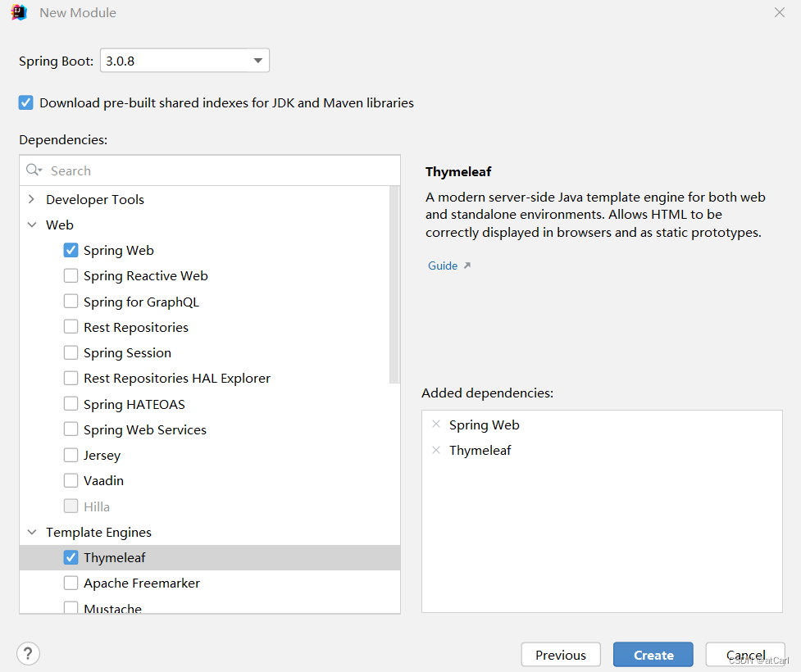This screenshot has width=801, height=672.
Task: Collapse the Template Engines category
Action: pos(32,532)
